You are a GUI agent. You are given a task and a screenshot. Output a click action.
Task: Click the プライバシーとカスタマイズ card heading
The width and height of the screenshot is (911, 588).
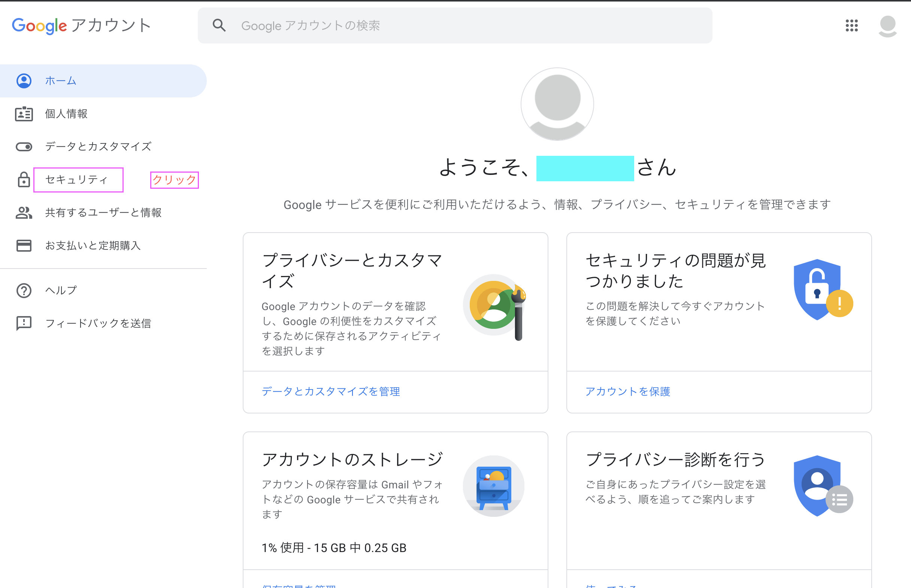click(352, 270)
